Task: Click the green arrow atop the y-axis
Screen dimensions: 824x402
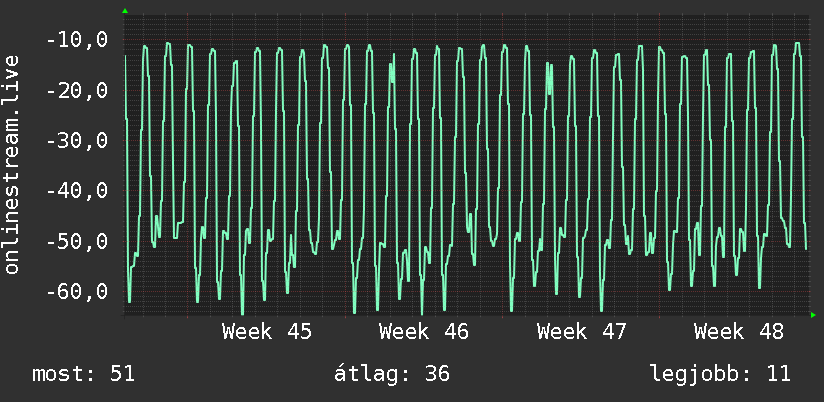Action: click(x=125, y=11)
